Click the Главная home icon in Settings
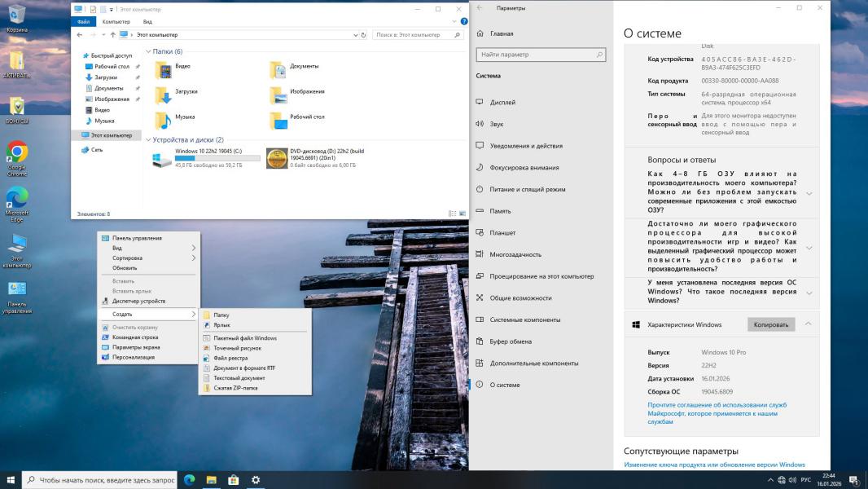 [480, 33]
